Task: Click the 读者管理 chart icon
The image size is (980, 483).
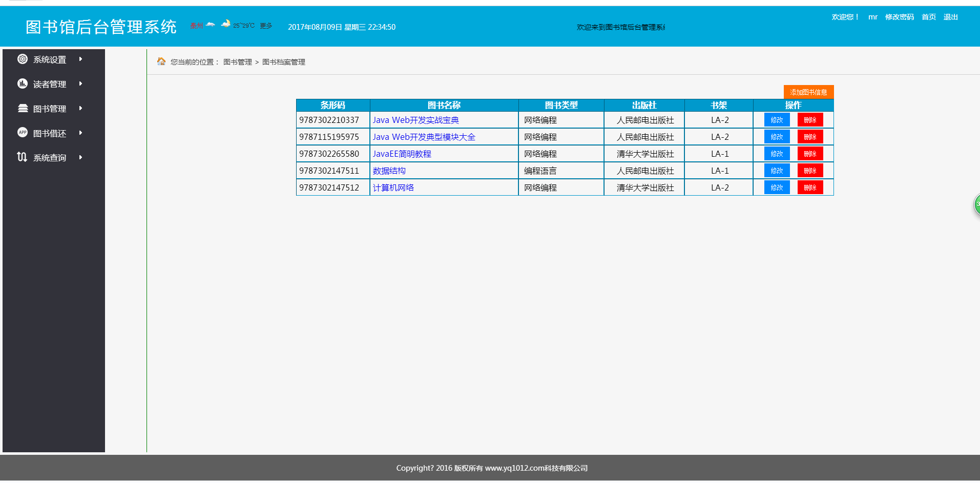Action: [23, 83]
